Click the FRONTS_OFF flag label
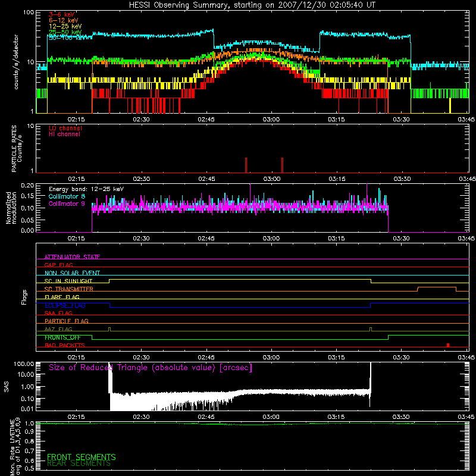476x476 pixels. pyautogui.click(x=62, y=337)
